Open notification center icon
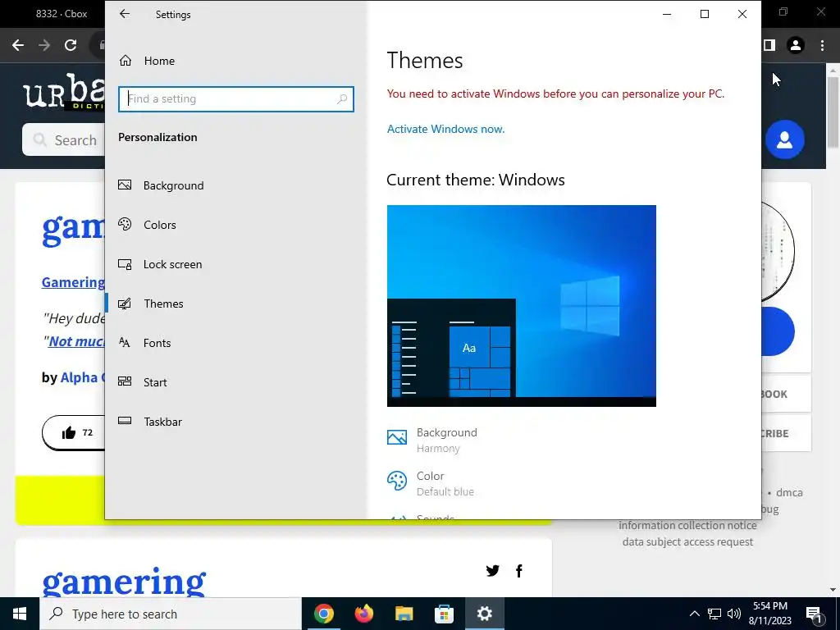 click(814, 614)
